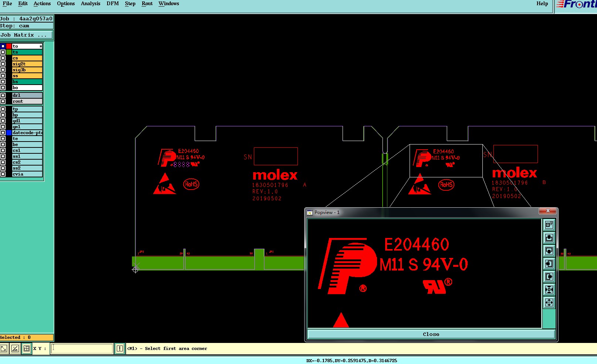
Task: Select the 'bp' layer name
Action: (27, 115)
